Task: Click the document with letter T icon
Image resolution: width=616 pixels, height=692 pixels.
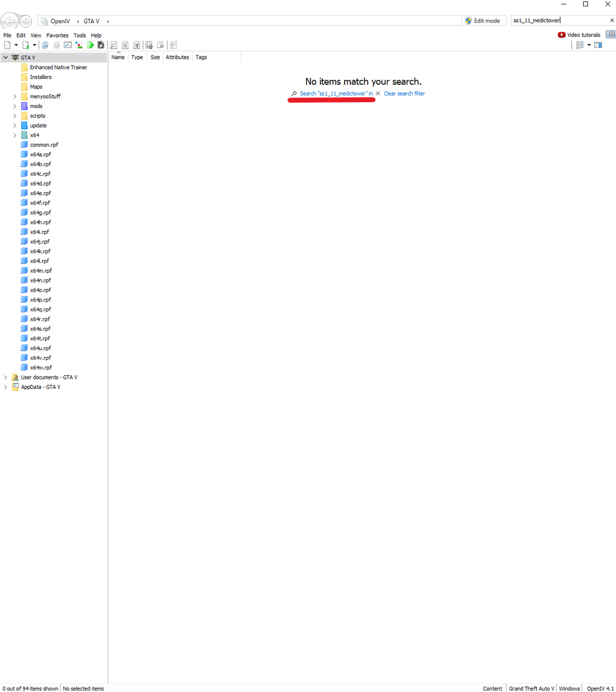Action: 137,45
